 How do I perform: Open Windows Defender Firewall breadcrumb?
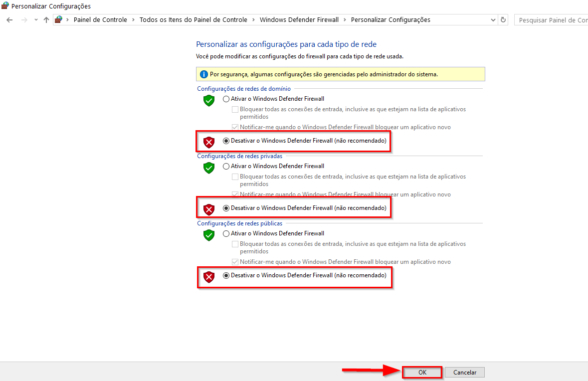(x=299, y=20)
